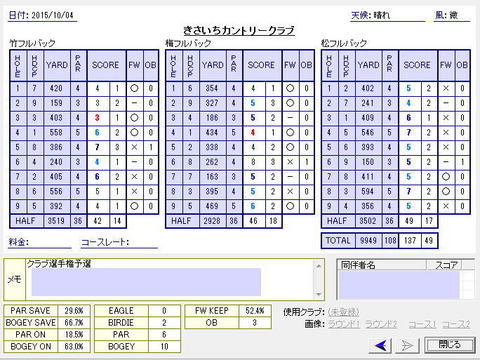Click the TOTAL row label
Screen dimensions: 480x360
coord(338,241)
